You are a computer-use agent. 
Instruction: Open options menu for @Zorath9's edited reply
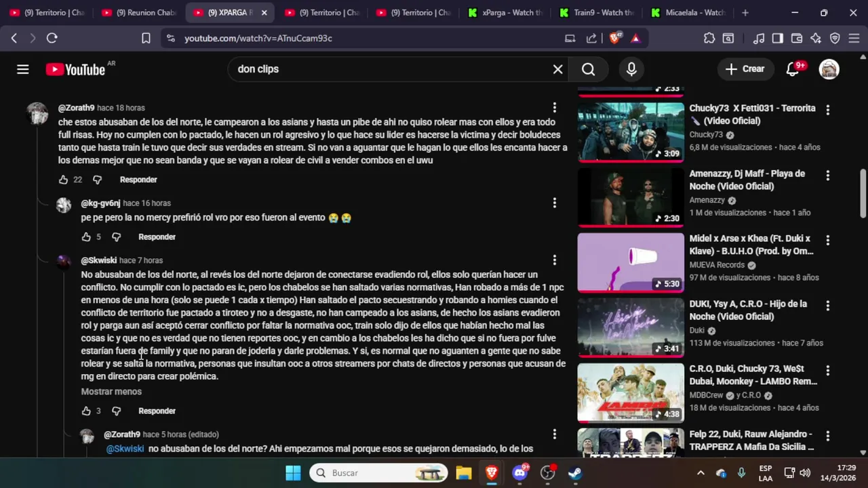[x=554, y=434]
